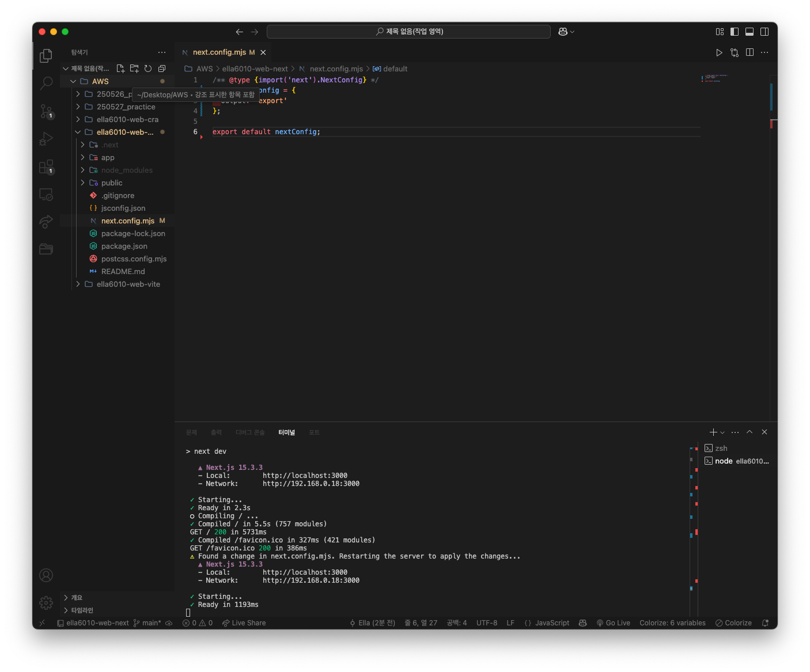Open Copilot menu in title bar

(x=566, y=32)
